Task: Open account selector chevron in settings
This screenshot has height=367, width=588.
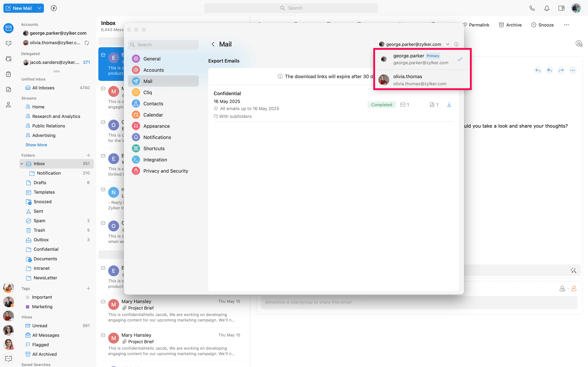Action: pyautogui.click(x=448, y=44)
